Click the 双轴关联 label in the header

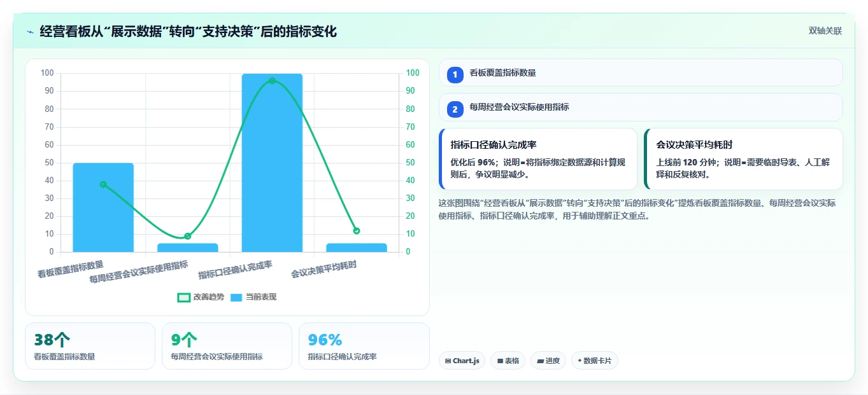coord(825,31)
